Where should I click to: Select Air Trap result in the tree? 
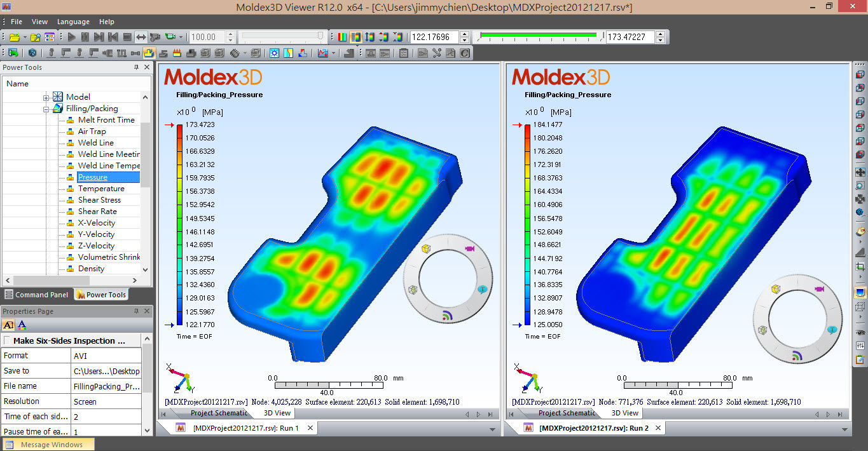[92, 131]
